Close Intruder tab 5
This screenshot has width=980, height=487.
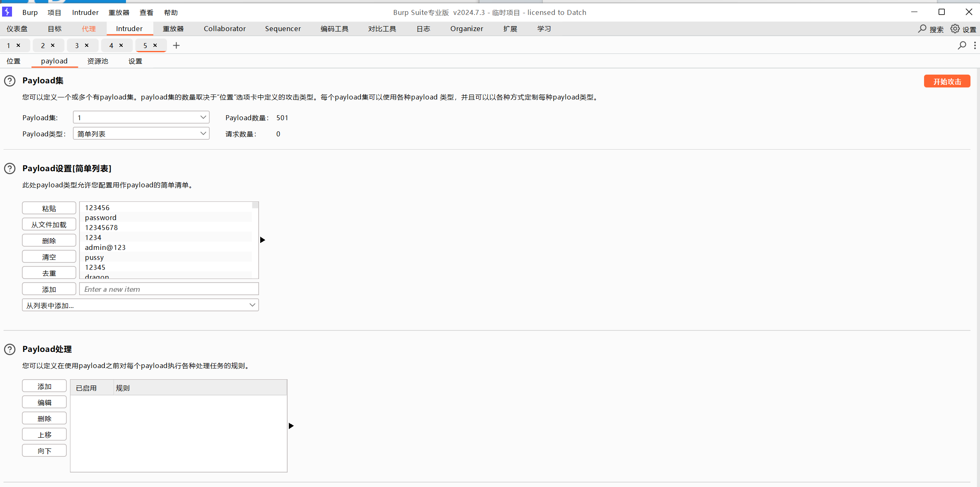[x=155, y=45]
